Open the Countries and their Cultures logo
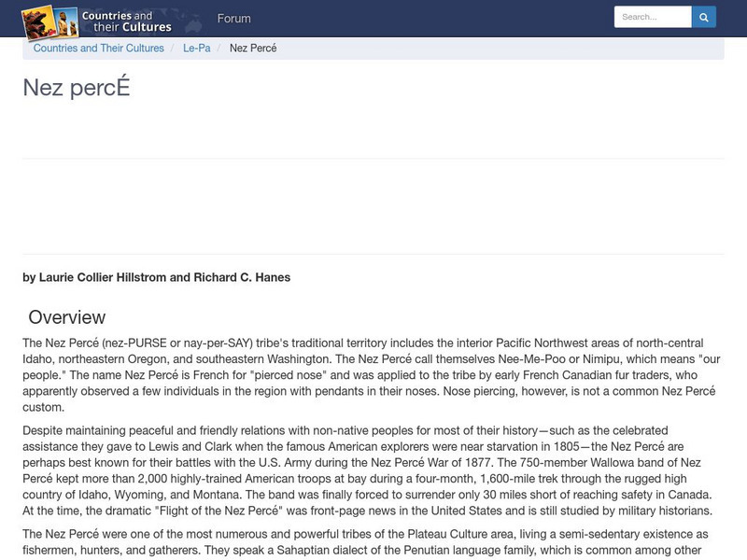 coord(97,21)
